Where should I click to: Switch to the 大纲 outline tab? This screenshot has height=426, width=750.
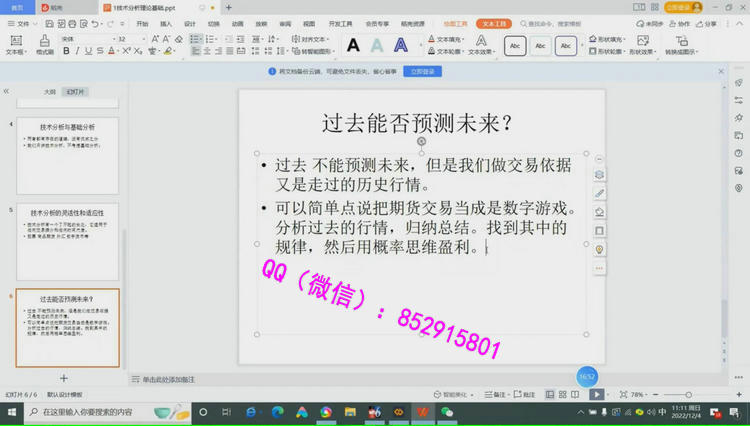click(x=49, y=91)
